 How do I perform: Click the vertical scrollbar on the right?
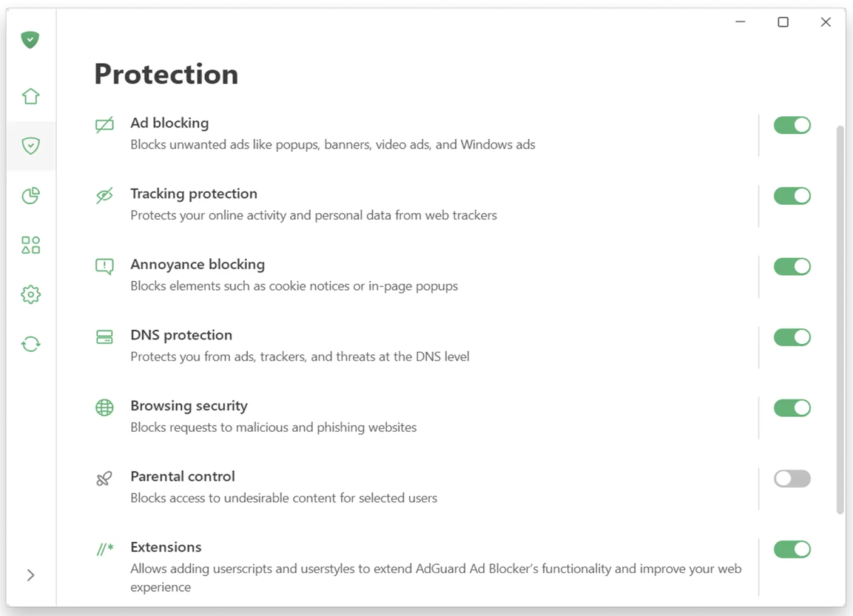(840, 320)
